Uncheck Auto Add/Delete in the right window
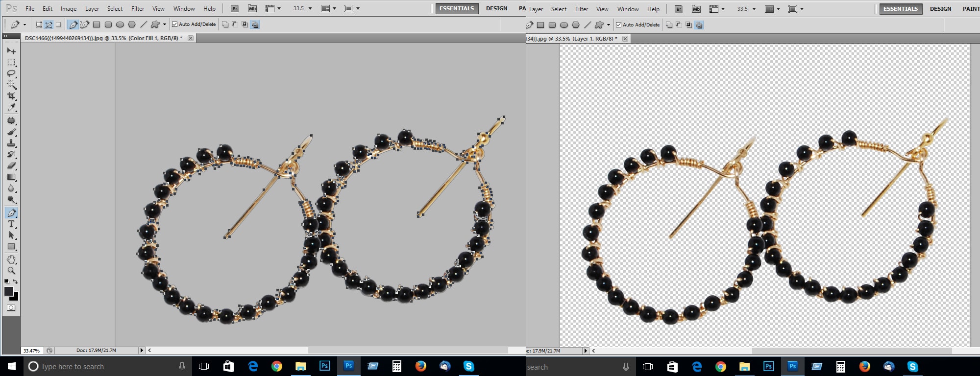This screenshot has height=376, width=980. pyautogui.click(x=618, y=24)
